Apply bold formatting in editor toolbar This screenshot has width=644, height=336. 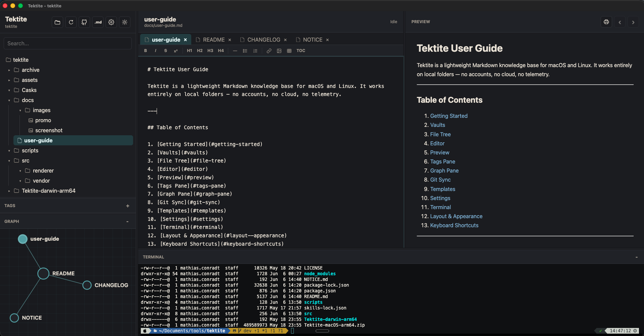[x=146, y=51]
